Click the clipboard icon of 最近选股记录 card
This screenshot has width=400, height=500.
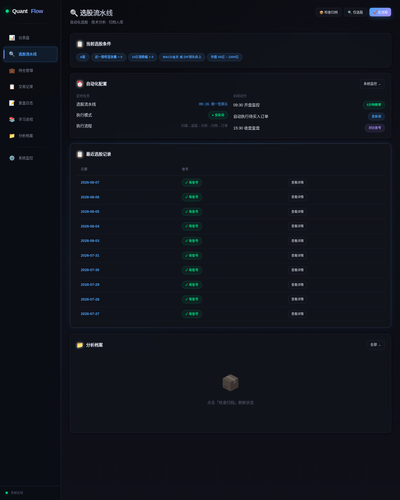(80, 154)
